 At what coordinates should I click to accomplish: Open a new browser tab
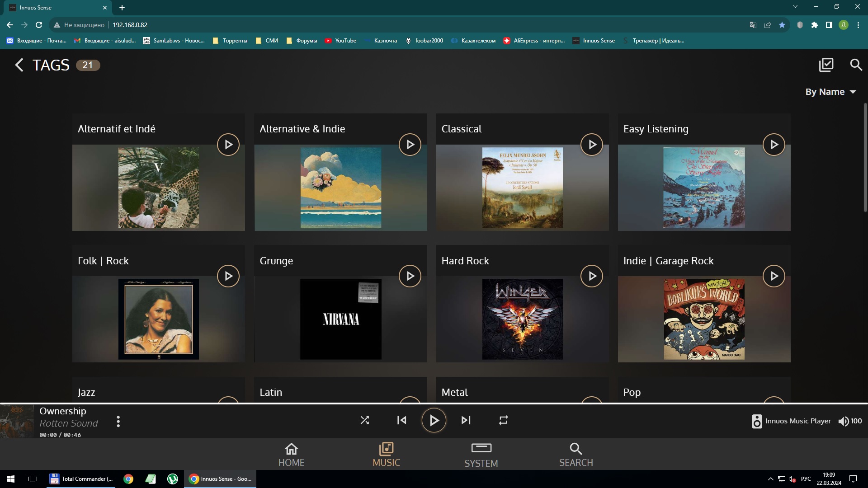tap(122, 8)
